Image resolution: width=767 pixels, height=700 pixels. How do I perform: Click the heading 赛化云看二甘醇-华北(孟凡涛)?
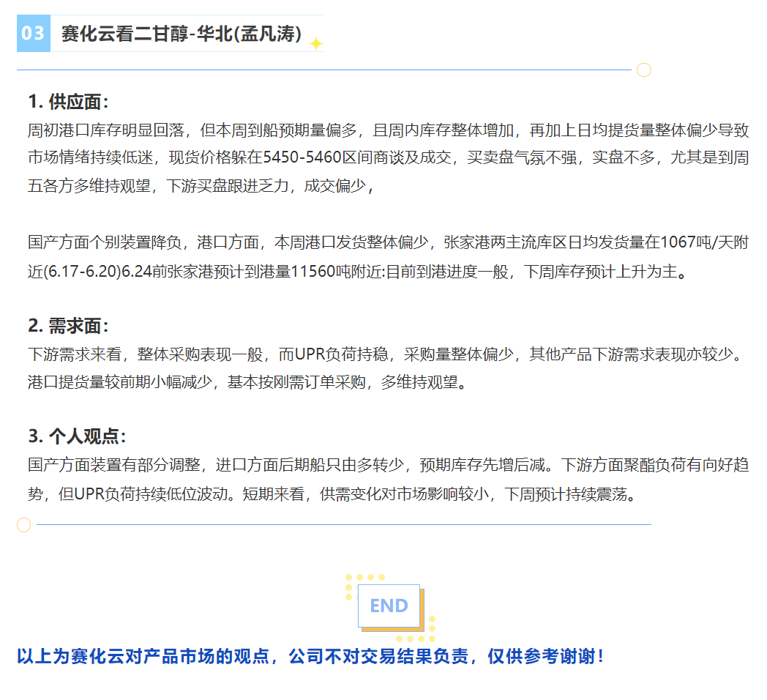182,34
